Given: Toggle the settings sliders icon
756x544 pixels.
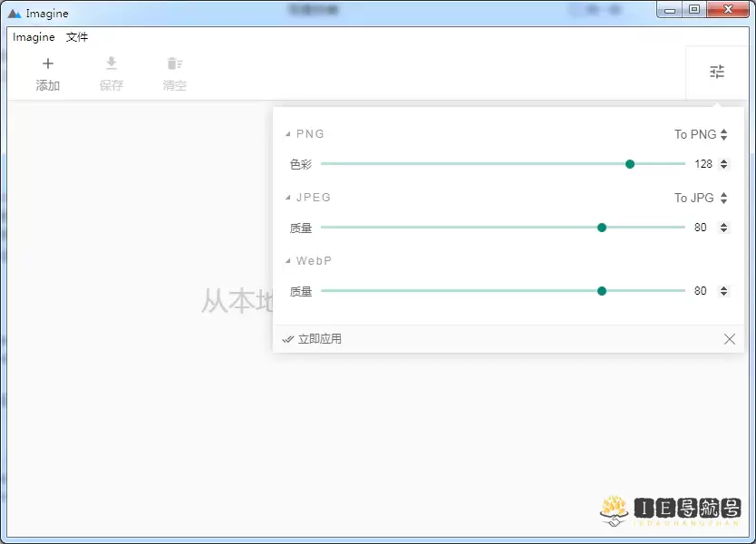Looking at the screenshot, I should click(x=717, y=72).
